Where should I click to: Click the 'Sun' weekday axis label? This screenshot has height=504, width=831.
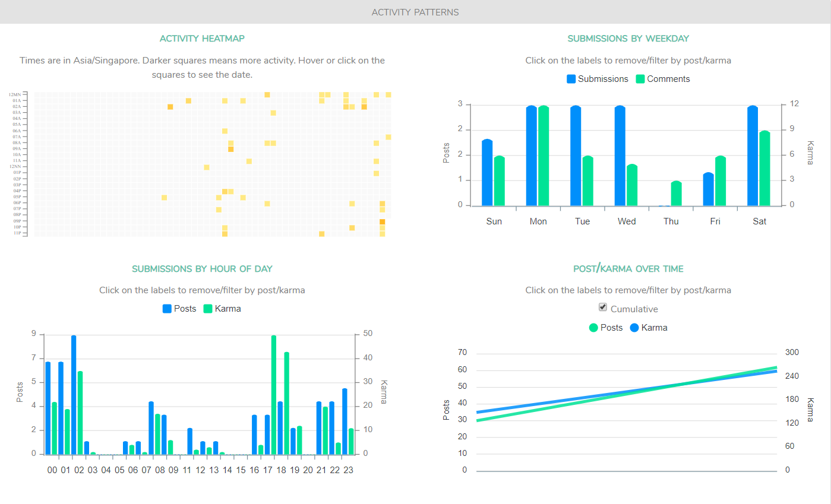(494, 221)
